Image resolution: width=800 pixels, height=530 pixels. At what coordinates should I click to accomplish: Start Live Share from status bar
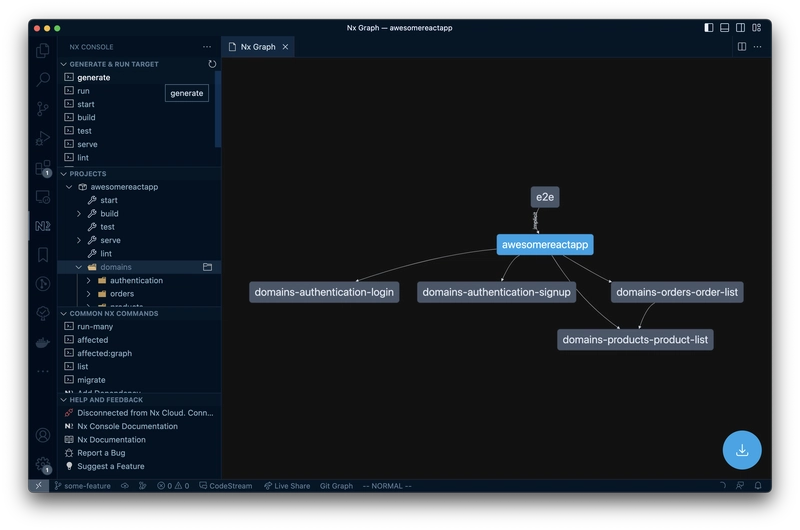tap(287, 486)
